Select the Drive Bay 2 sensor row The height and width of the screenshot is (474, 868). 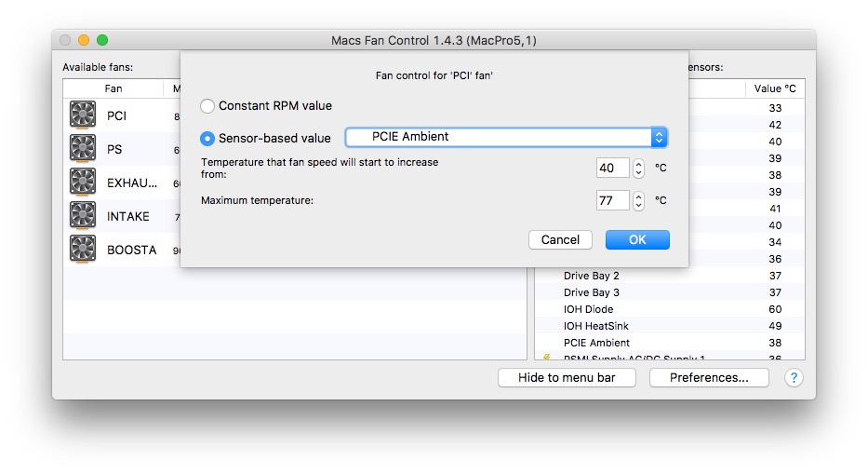pos(670,276)
